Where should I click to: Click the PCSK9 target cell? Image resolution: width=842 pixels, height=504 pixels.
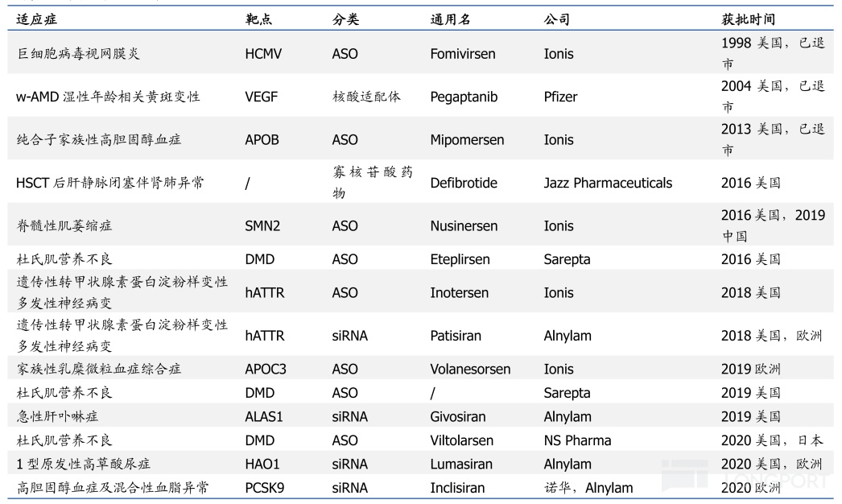[266, 488]
